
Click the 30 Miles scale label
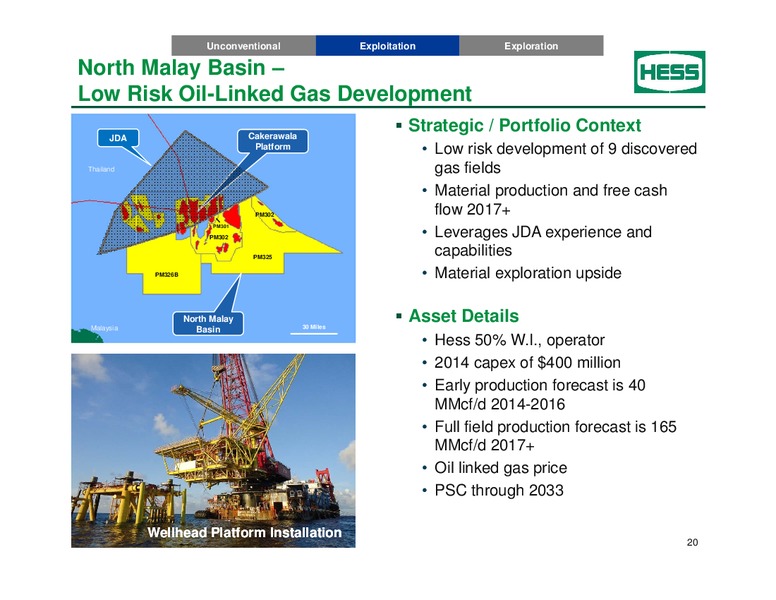point(314,327)
